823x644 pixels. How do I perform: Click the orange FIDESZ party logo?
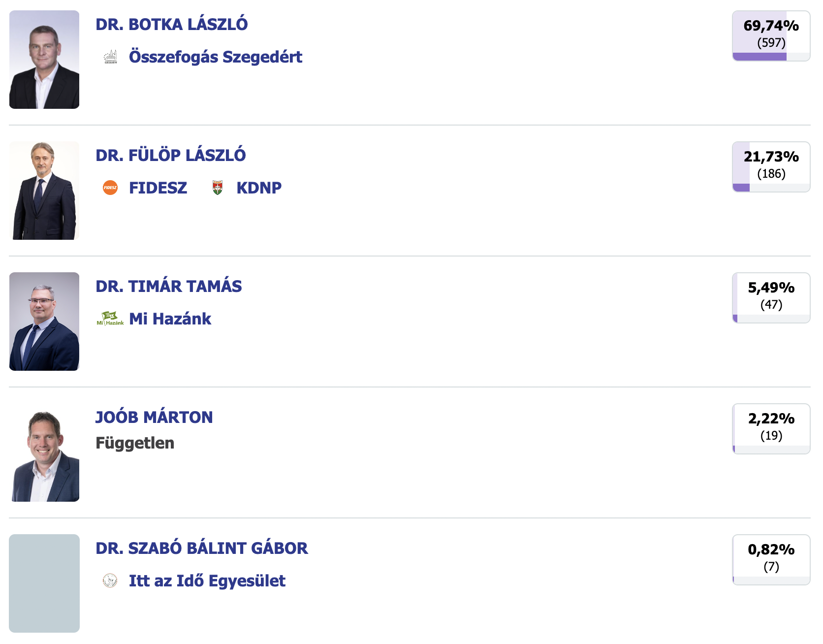(110, 188)
